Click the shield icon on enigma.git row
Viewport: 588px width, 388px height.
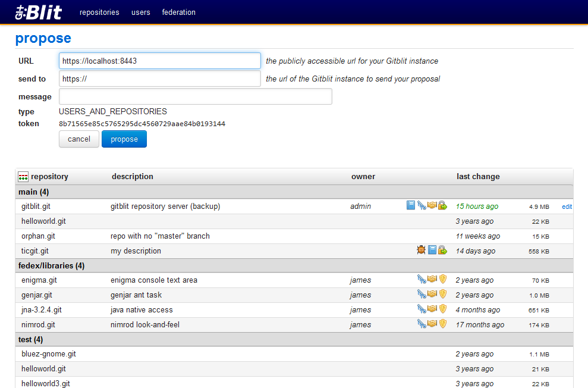[x=442, y=280]
